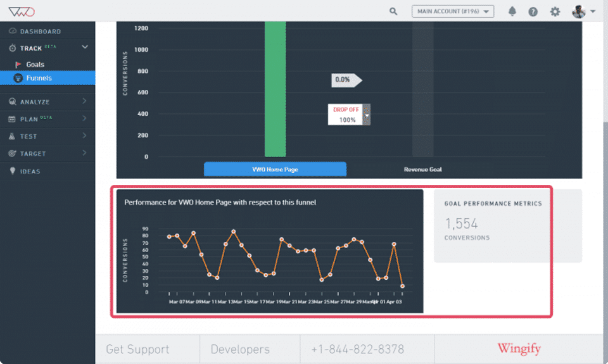Click the Track stopwatch icon
The image size is (608, 364).
click(13, 47)
